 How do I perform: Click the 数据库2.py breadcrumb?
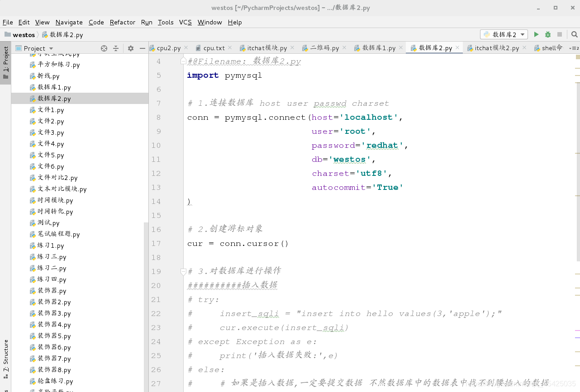point(63,35)
